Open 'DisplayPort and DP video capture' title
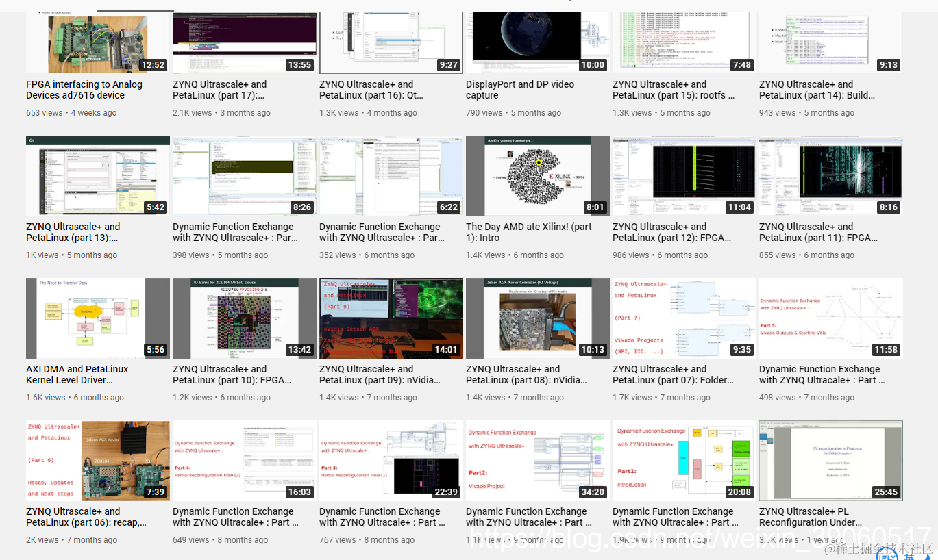The width and height of the screenshot is (938, 560). (x=520, y=90)
